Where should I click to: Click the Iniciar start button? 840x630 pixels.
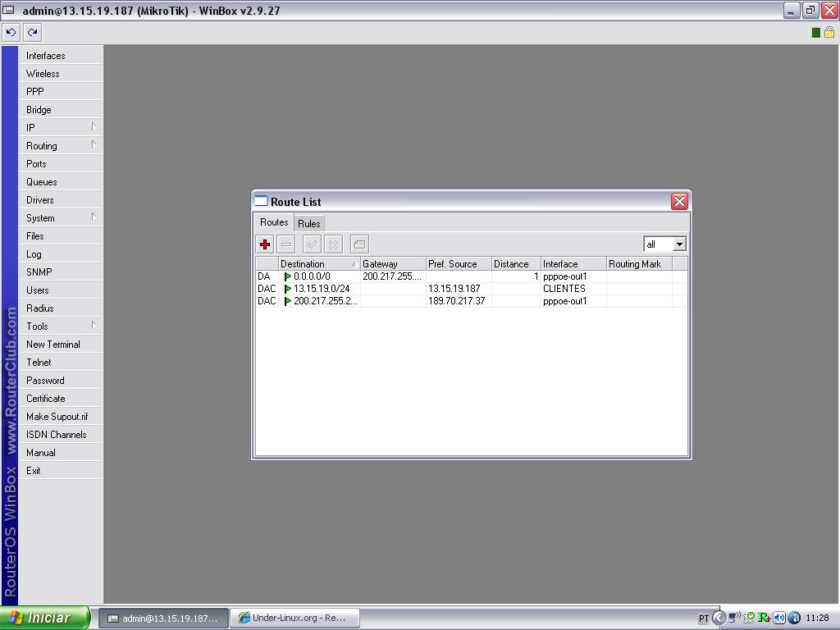tap(44, 618)
